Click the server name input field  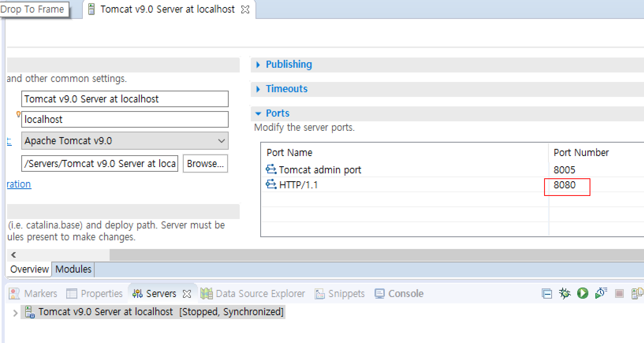[x=125, y=99]
